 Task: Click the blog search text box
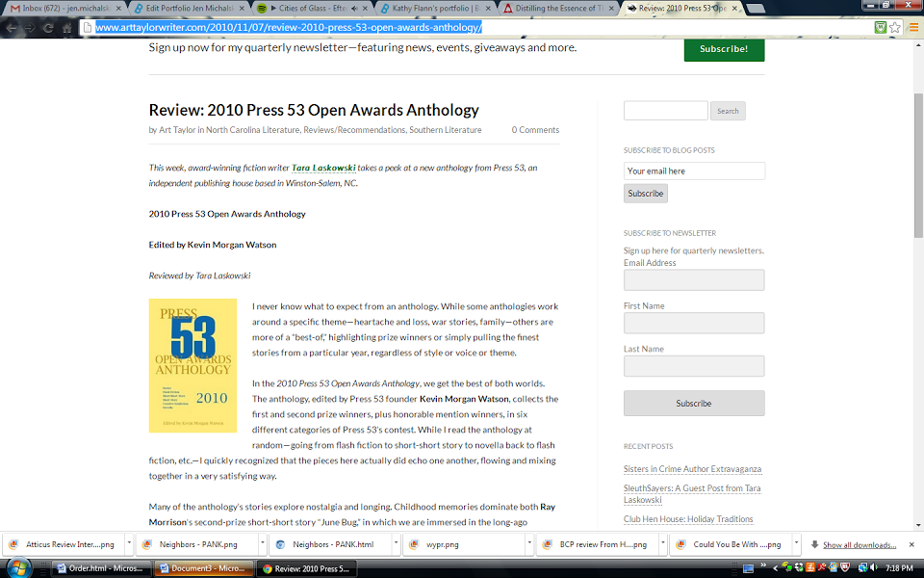point(666,110)
